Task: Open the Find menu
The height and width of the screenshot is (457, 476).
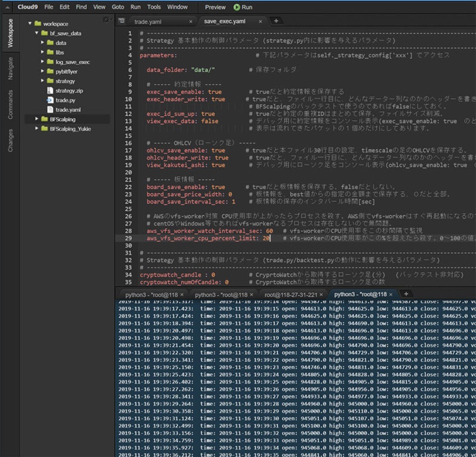Action: [81, 7]
